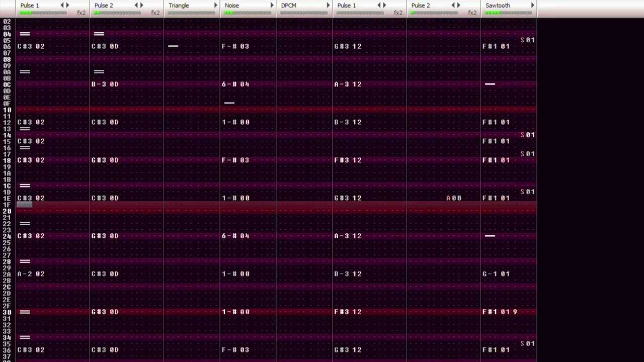
Task: Select G#3 0D note in row 18
Action: point(105,160)
